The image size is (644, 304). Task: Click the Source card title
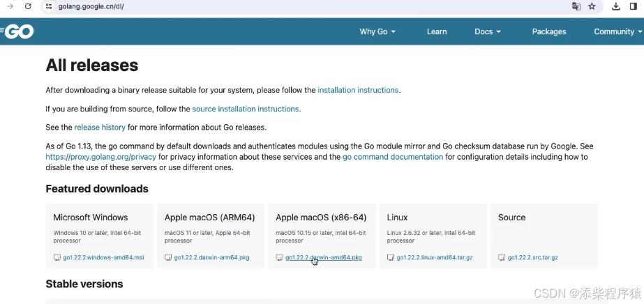(x=511, y=218)
